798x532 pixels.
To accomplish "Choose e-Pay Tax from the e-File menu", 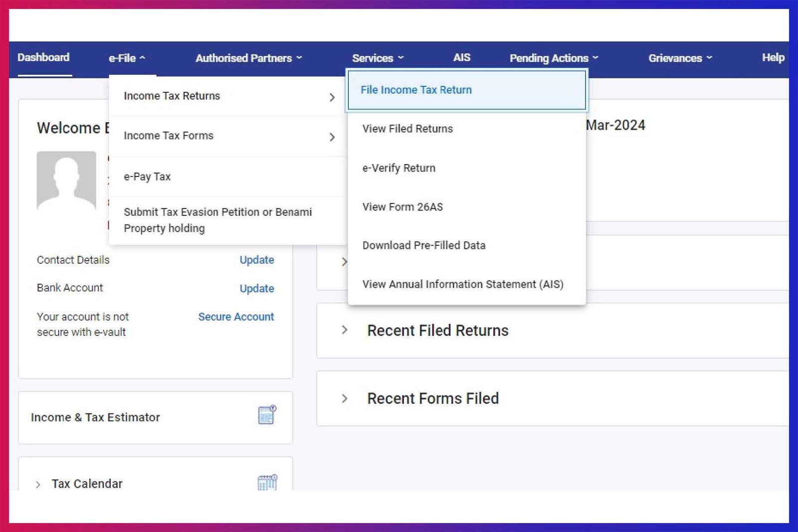I will tap(147, 176).
